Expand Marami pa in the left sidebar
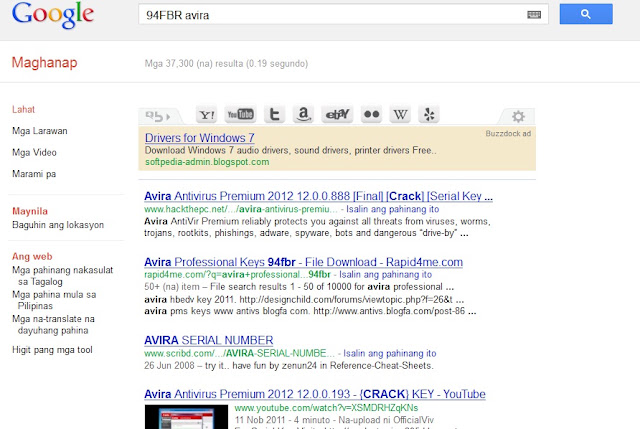Image resolution: width=640 pixels, height=429 pixels. pos(34,174)
